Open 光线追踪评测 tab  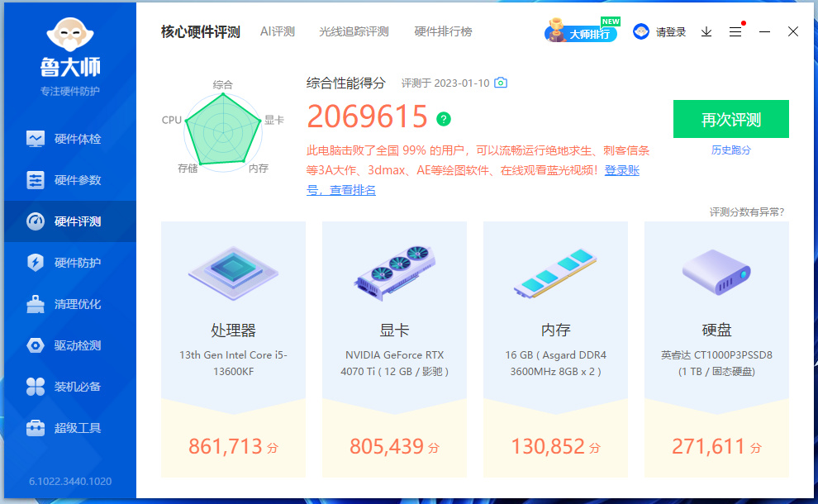pyautogui.click(x=354, y=31)
